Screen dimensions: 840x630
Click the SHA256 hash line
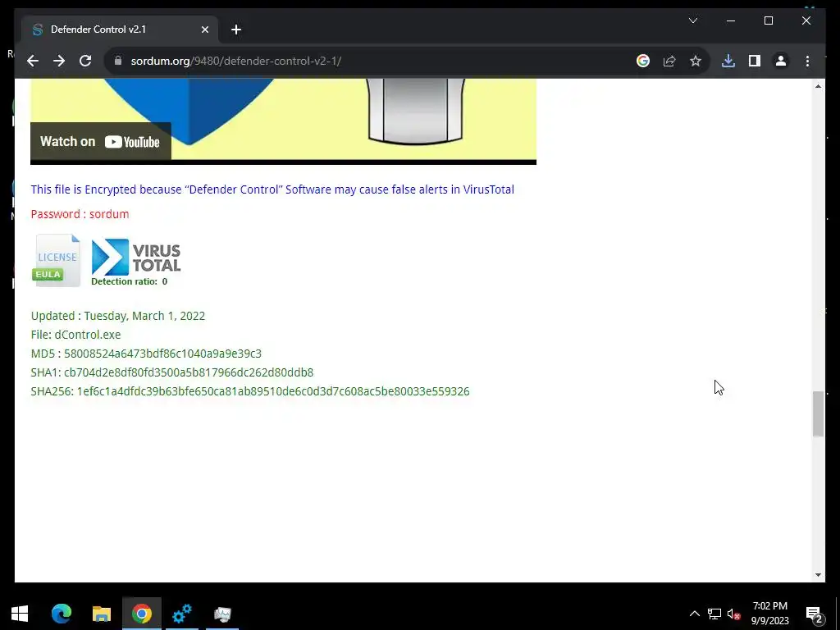click(250, 391)
